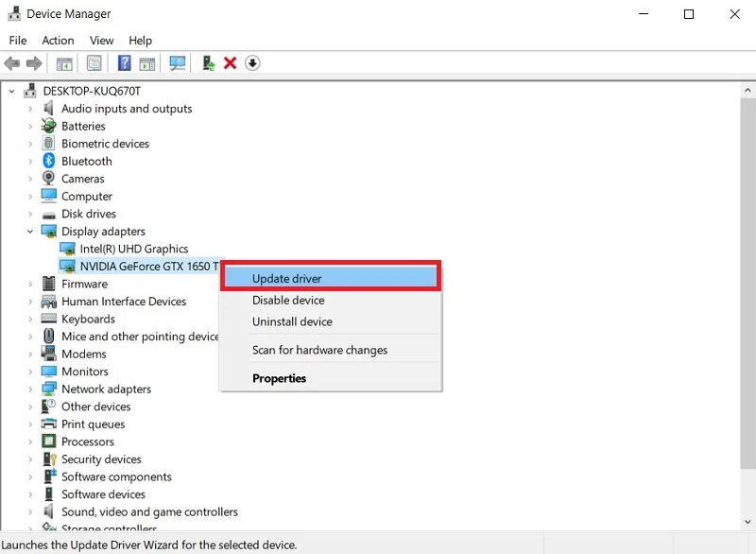Select the Disk drives label

89,214
